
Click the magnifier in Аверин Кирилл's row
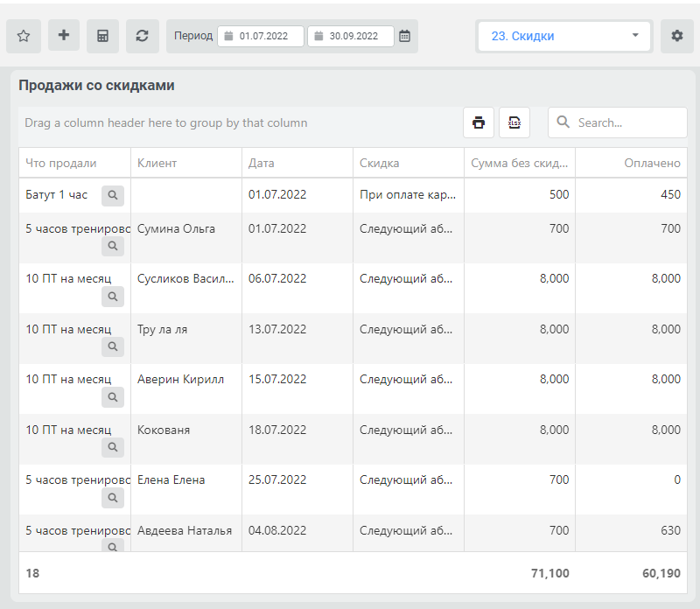coord(113,397)
